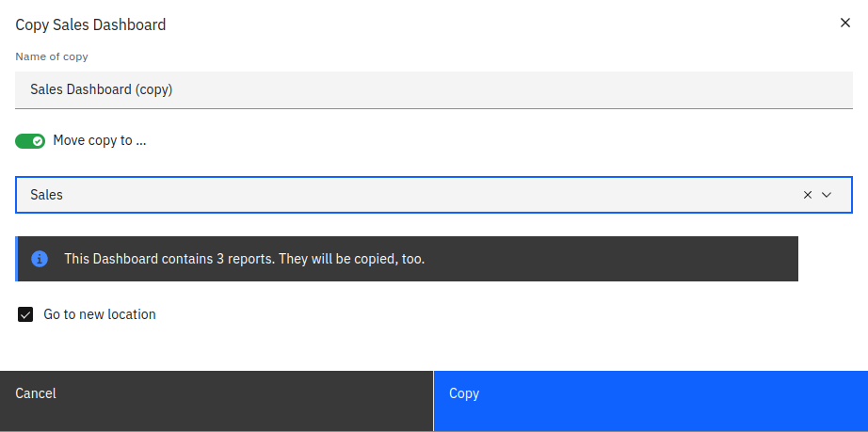Image resolution: width=868 pixels, height=432 pixels.
Task: Click the blue left edge of the notification
Action: point(17,259)
